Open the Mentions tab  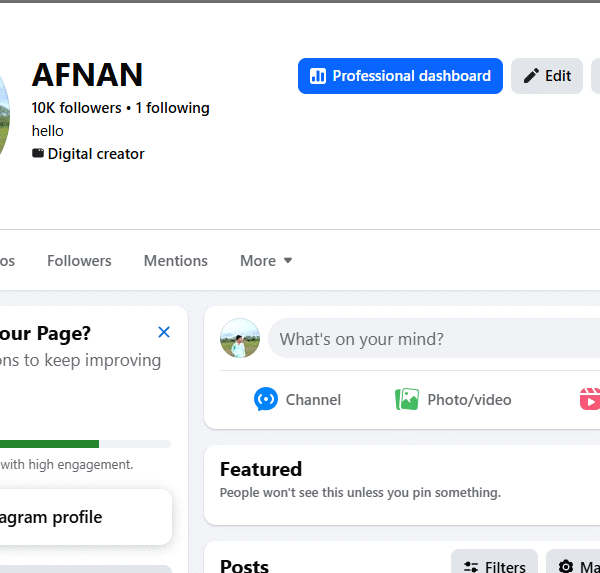coord(176,261)
